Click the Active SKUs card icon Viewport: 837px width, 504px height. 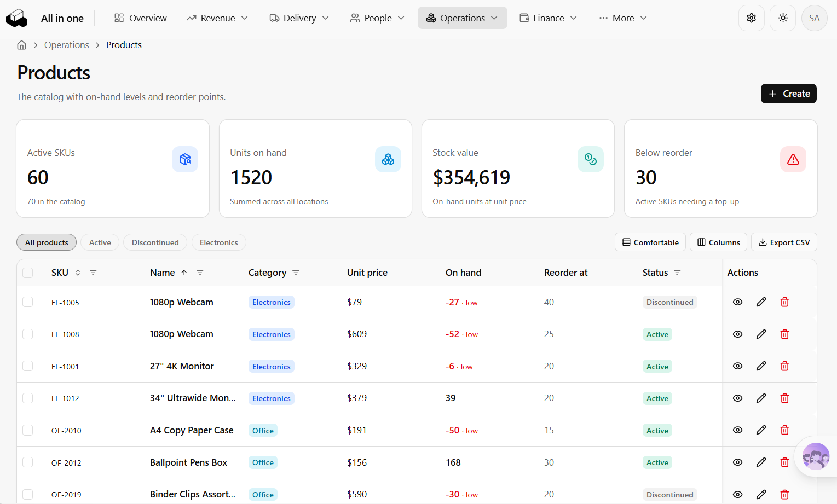pos(185,159)
